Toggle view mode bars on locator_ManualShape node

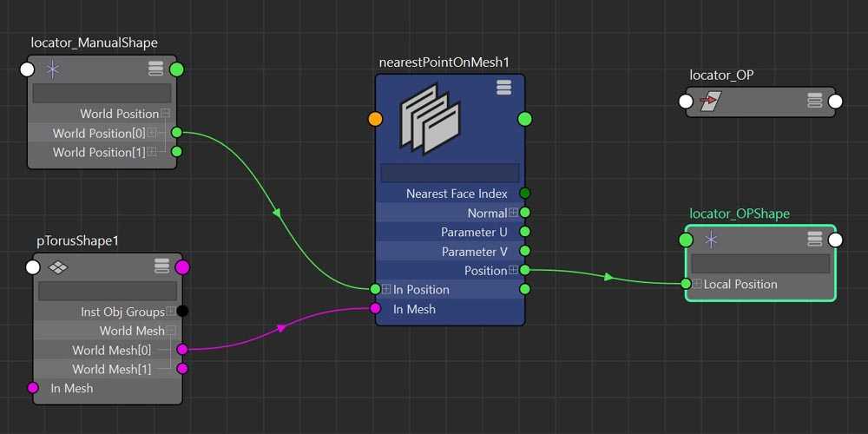[x=156, y=69]
